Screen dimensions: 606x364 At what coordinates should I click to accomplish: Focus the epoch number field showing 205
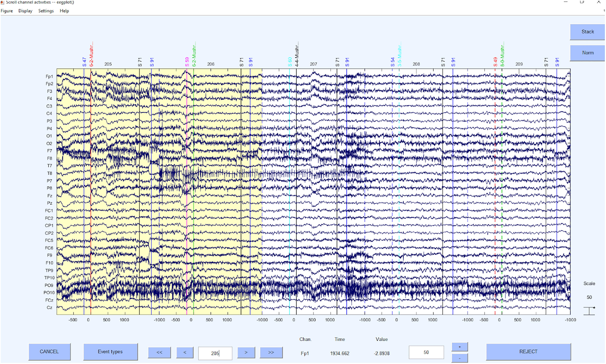[215, 353]
